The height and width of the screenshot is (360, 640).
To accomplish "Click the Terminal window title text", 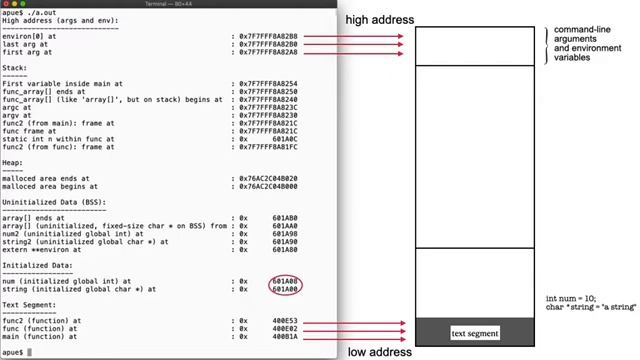I will [x=168, y=4].
